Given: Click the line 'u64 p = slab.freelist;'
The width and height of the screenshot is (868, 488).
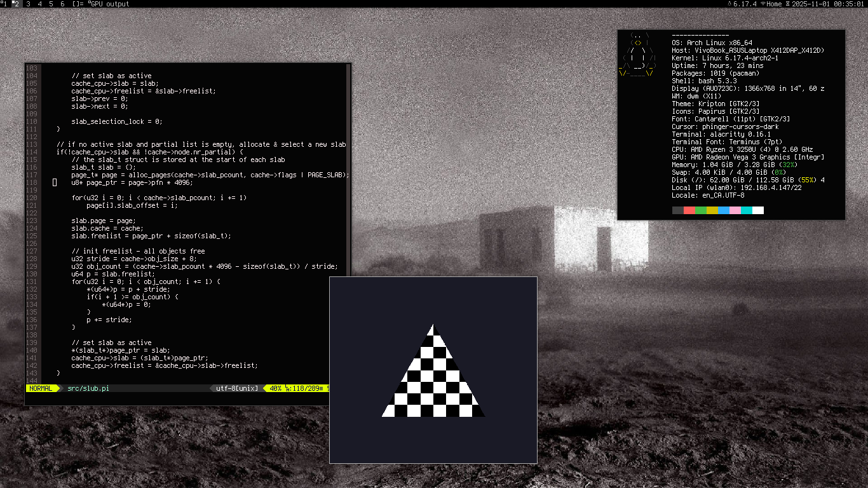Looking at the screenshot, I should click(113, 274).
